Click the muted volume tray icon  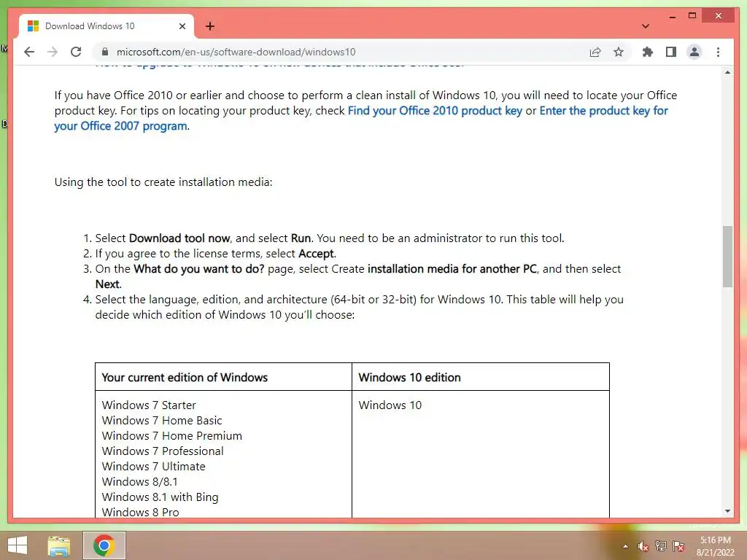[x=643, y=546]
